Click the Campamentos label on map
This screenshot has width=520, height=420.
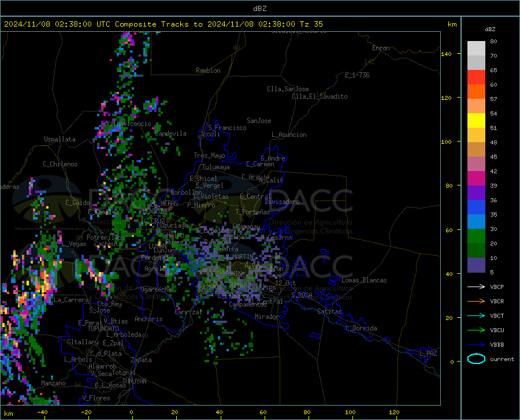(248, 304)
